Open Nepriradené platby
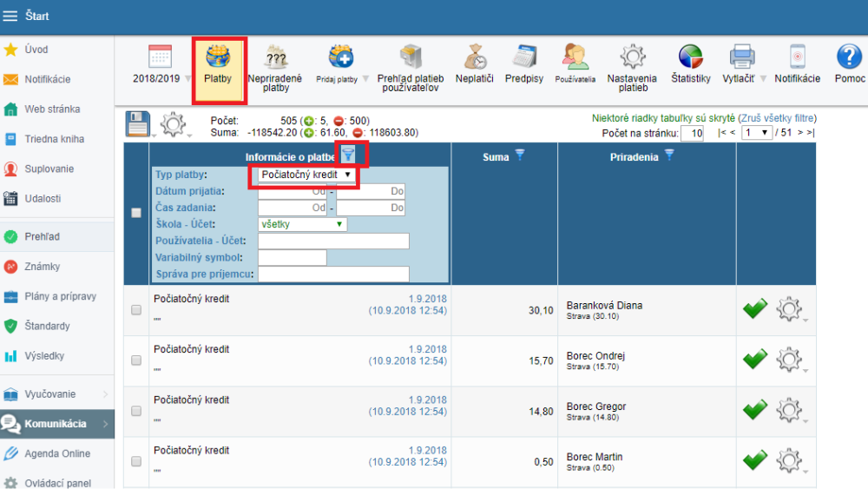 click(x=275, y=69)
